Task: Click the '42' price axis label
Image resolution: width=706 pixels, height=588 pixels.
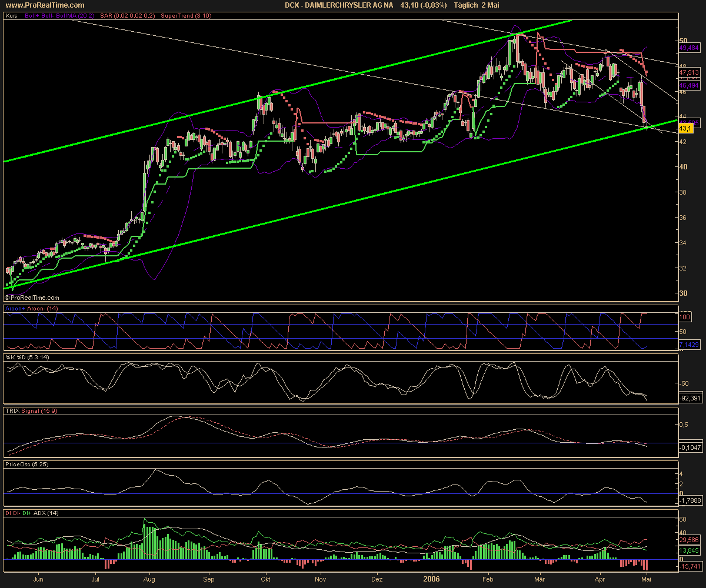Action: click(683, 142)
